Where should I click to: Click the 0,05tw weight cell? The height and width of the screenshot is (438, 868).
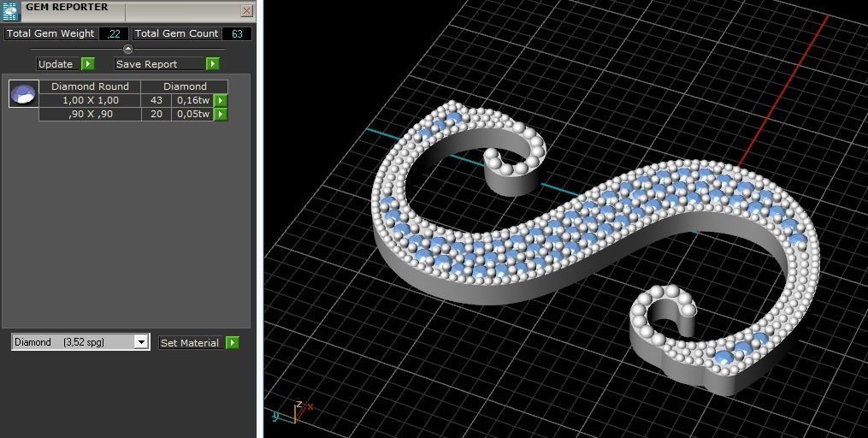[x=192, y=114]
